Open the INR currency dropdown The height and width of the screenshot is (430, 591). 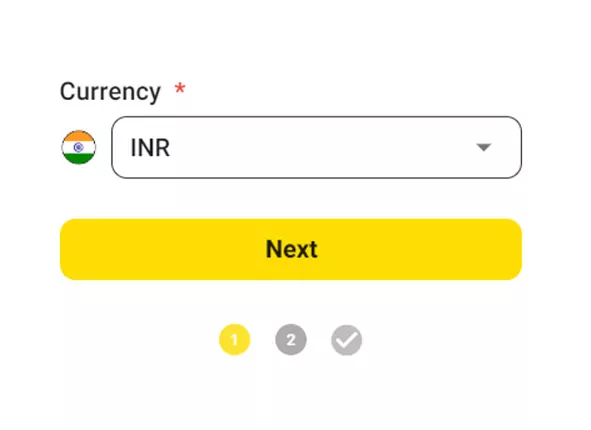(x=317, y=147)
